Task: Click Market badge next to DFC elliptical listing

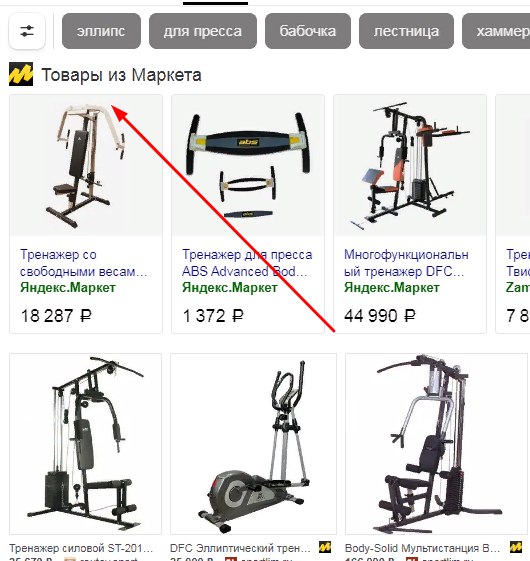Action: tap(325, 547)
